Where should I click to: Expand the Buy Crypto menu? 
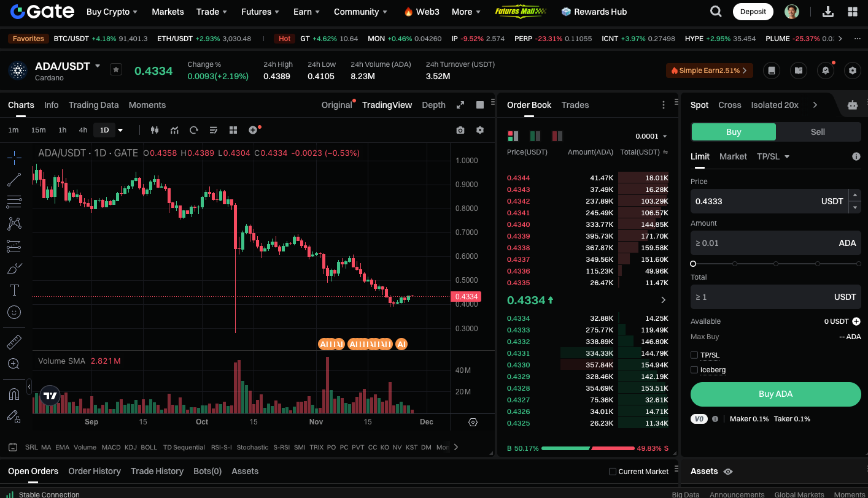point(112,12)
